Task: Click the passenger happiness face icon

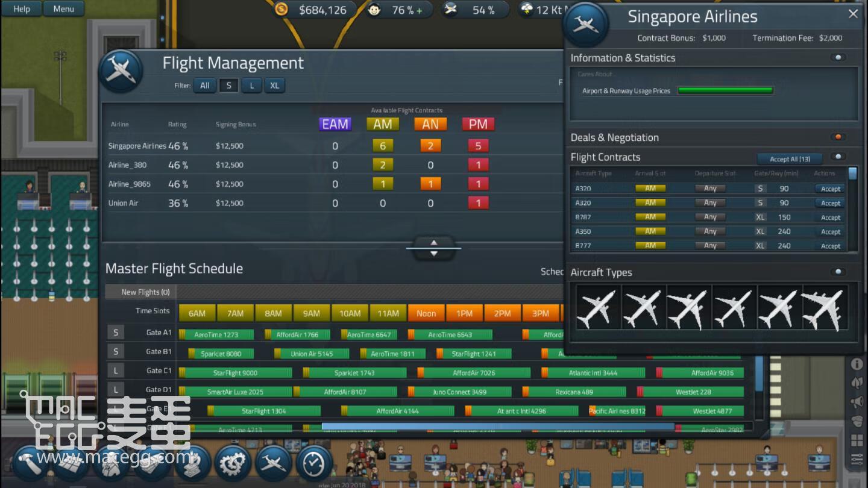Action: pos(374,10)
